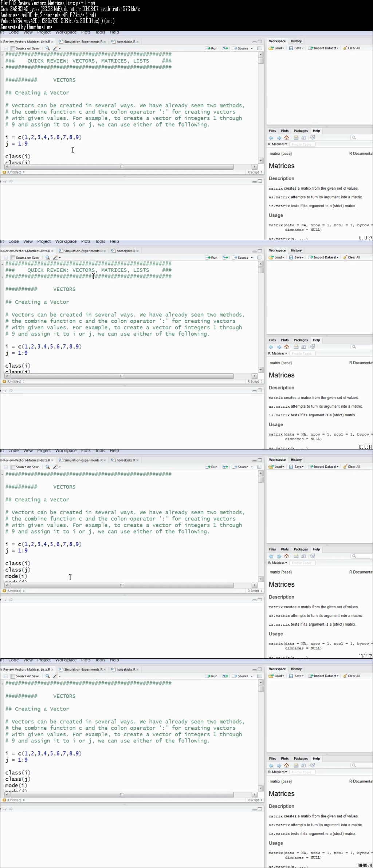
Task: Go to help home in the 00:01:37 frame
Action: [x=287, y=138]
